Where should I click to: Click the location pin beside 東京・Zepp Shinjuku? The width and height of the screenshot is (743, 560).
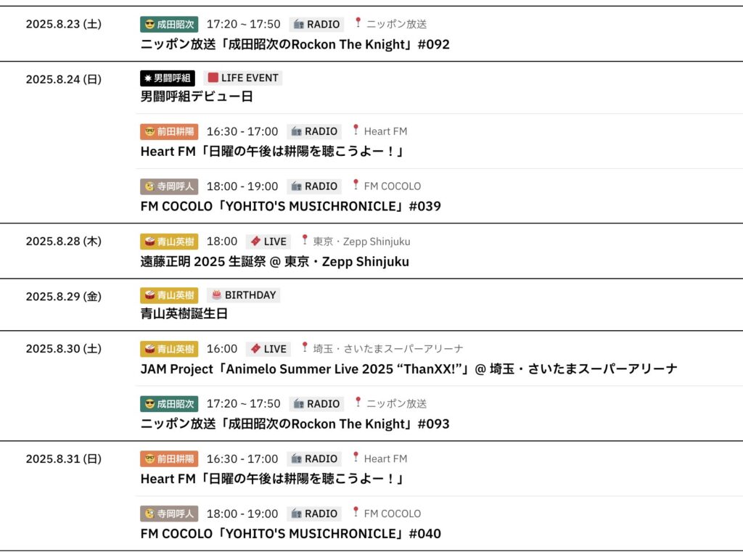305,240
